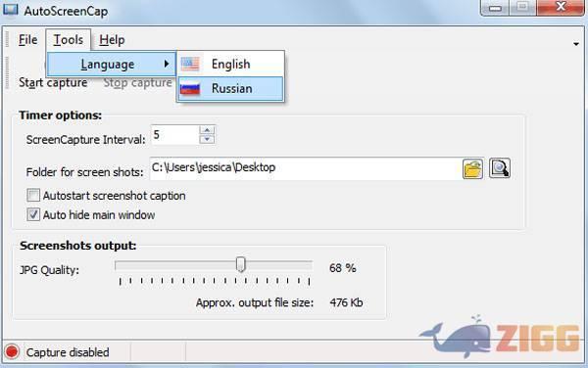The height and width of the screenshot is (368, 588).
Task: Browse for folder with yellow folder icon
Action: [472, 168]
